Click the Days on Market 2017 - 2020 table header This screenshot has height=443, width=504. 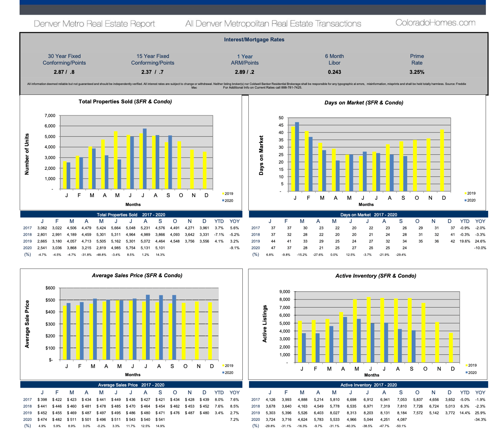pos(368,214)
